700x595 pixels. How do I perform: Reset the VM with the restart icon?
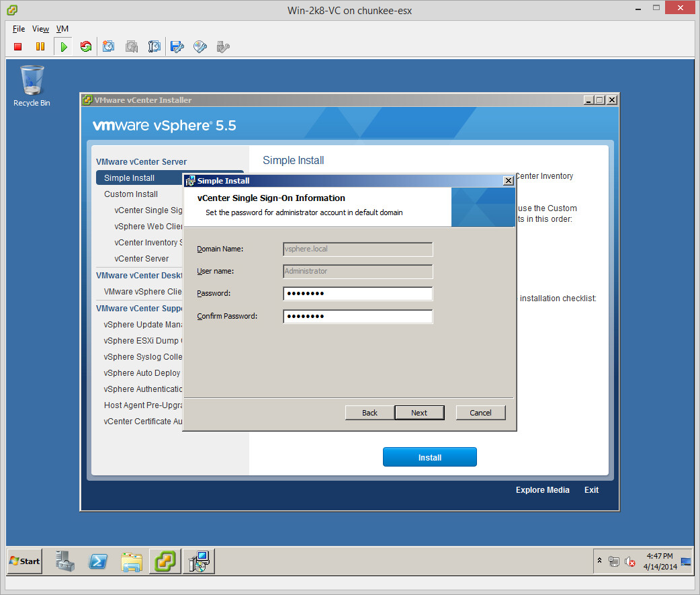[x=85, y=46]
